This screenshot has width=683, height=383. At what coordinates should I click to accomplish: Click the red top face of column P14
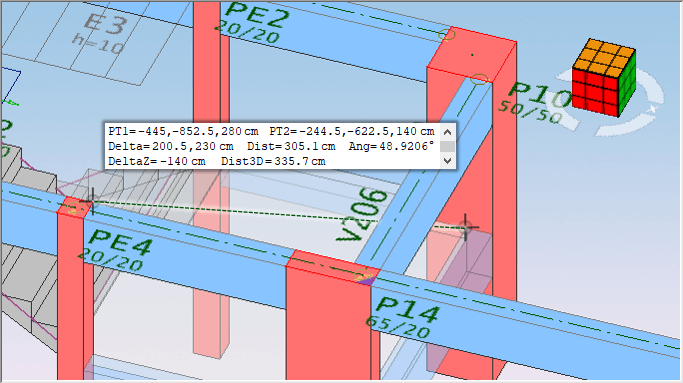coord(332,266)
